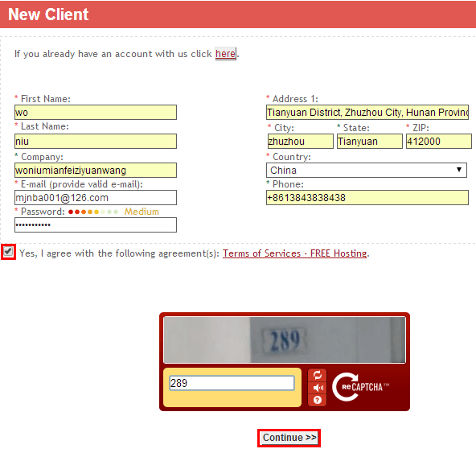Select the City field containing zhuzhou
The width and height of the screenshot is (476, 453).
[x=300, y=142]
